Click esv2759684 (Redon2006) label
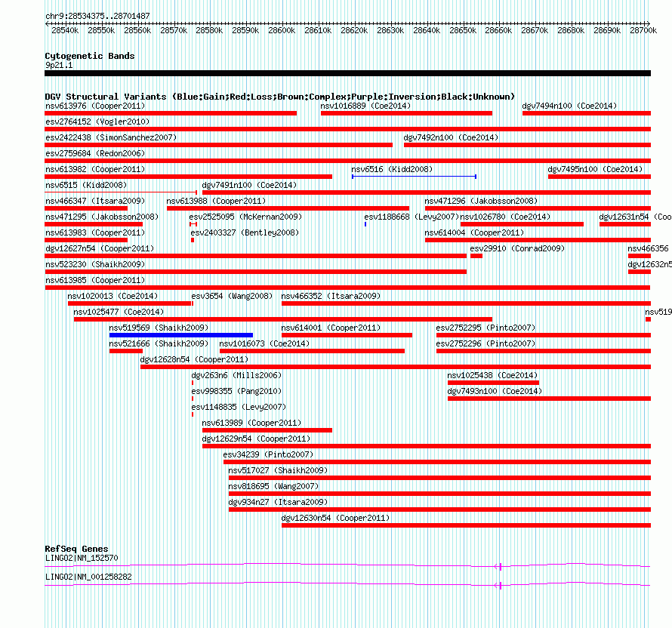The width and height of the screenshot is (672, 628). pos(95,153)
